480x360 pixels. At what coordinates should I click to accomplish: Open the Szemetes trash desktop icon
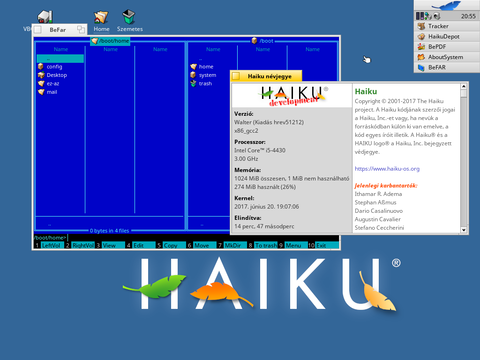pos(129,20)
